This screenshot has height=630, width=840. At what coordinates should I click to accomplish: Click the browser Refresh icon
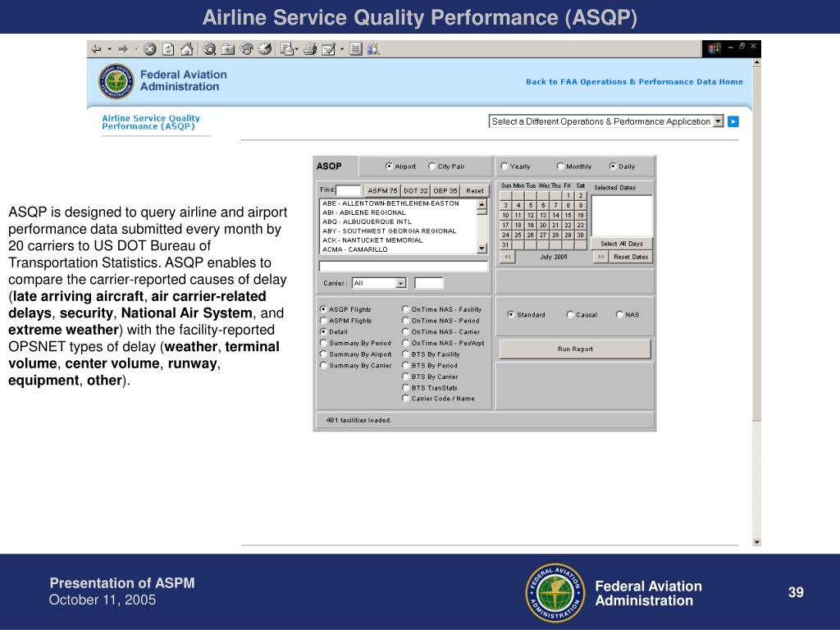pos(168,49)
